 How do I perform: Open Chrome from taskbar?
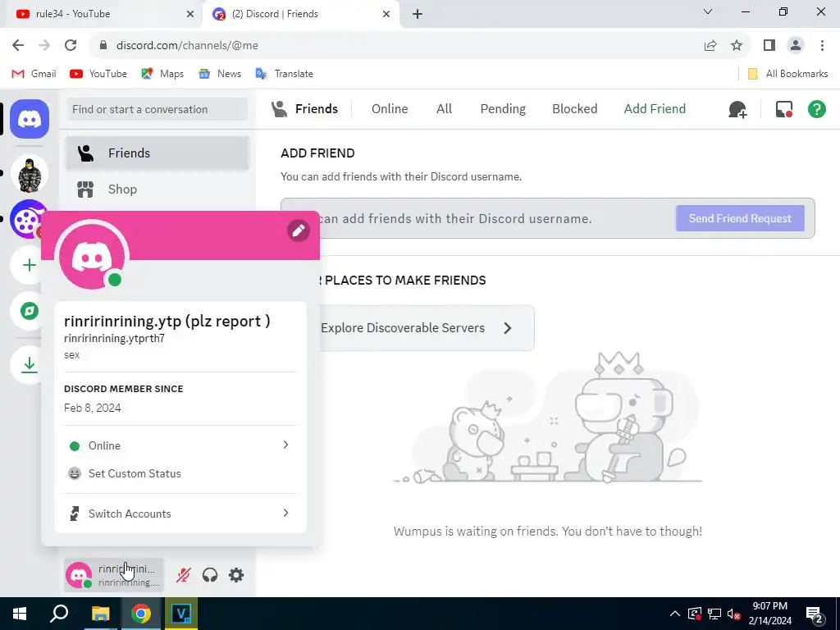click(141, 614)
